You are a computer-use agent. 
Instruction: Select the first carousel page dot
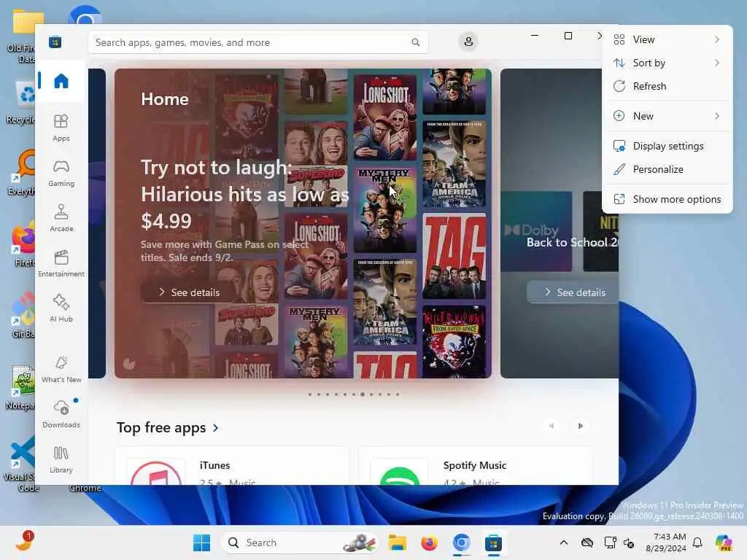point(310,394)
